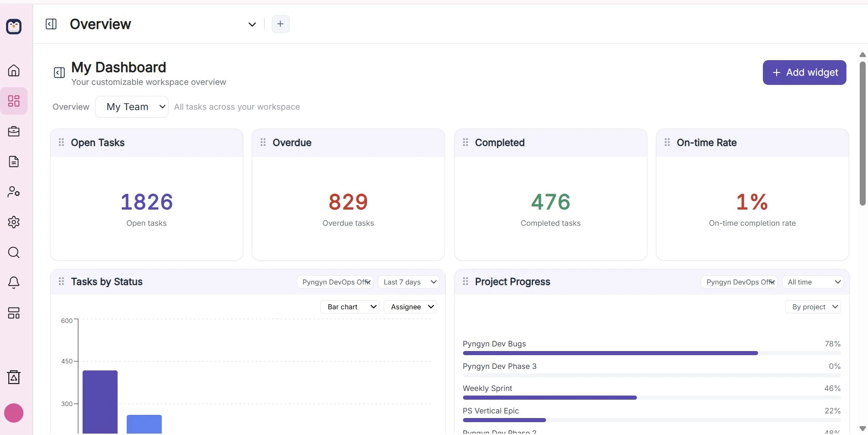Click the 46% progress value
Screen dimensions: 868x435
[x=833, y=388]
